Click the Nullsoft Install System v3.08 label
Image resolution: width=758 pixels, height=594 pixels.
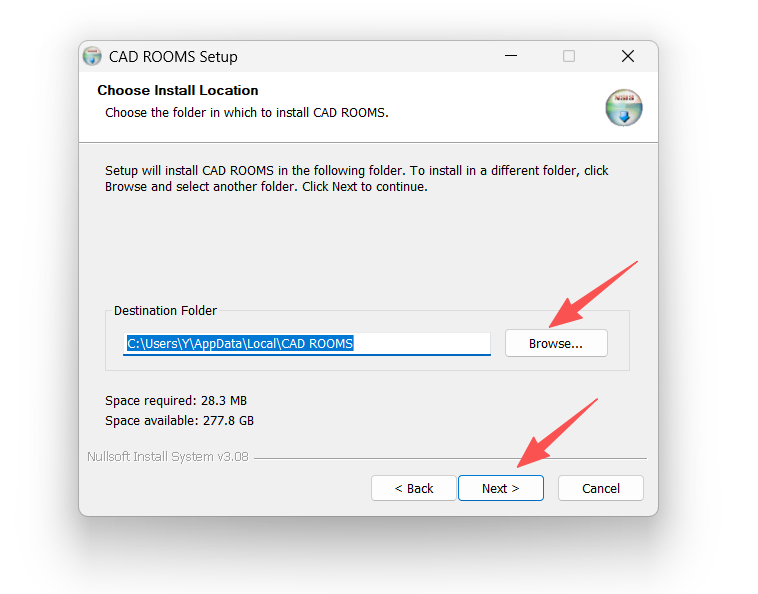click(x=168, y=457)
